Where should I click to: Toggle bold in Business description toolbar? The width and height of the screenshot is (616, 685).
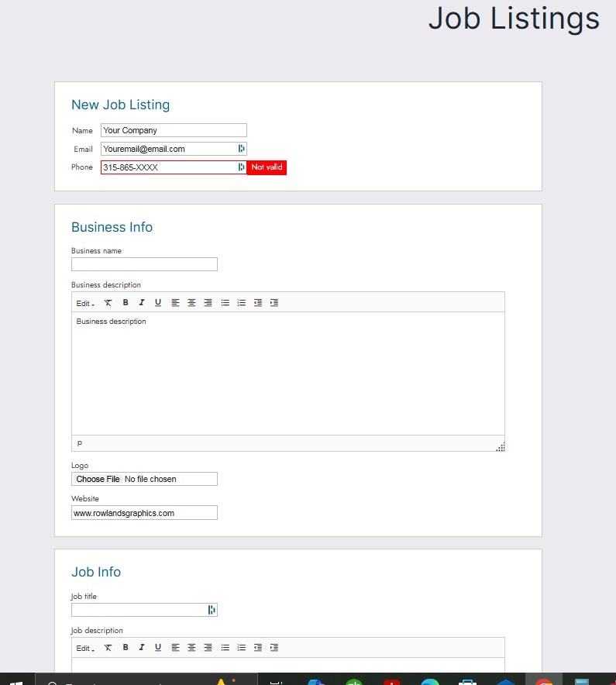pos(126,303)
